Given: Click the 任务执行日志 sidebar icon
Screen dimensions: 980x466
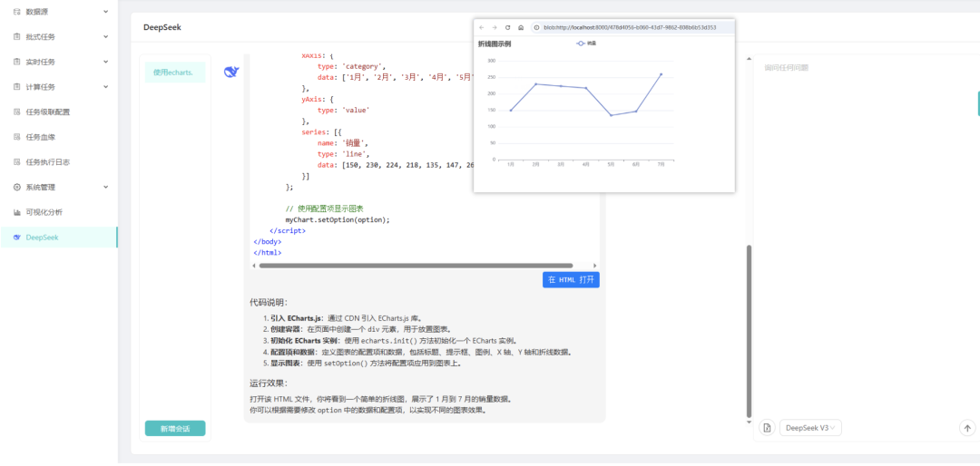Looking at the screenshot, I should [17, 161].
